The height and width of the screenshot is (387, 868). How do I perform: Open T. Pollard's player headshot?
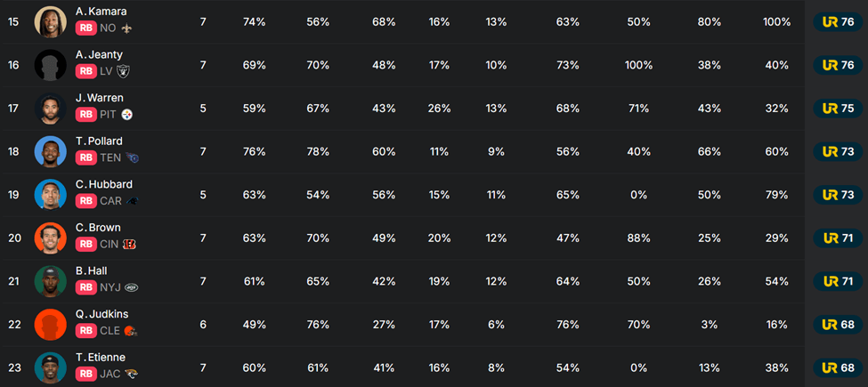tap(51, 151)
